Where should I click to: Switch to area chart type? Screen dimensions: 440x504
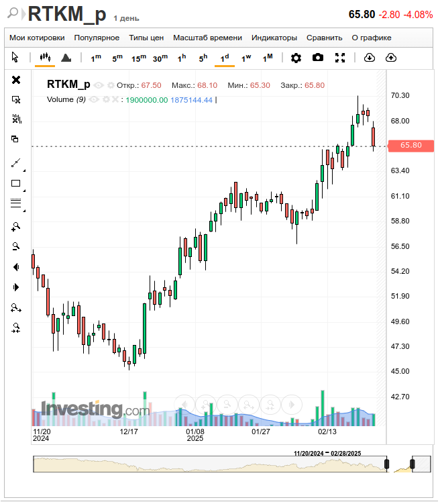click(x=66, y=58)
